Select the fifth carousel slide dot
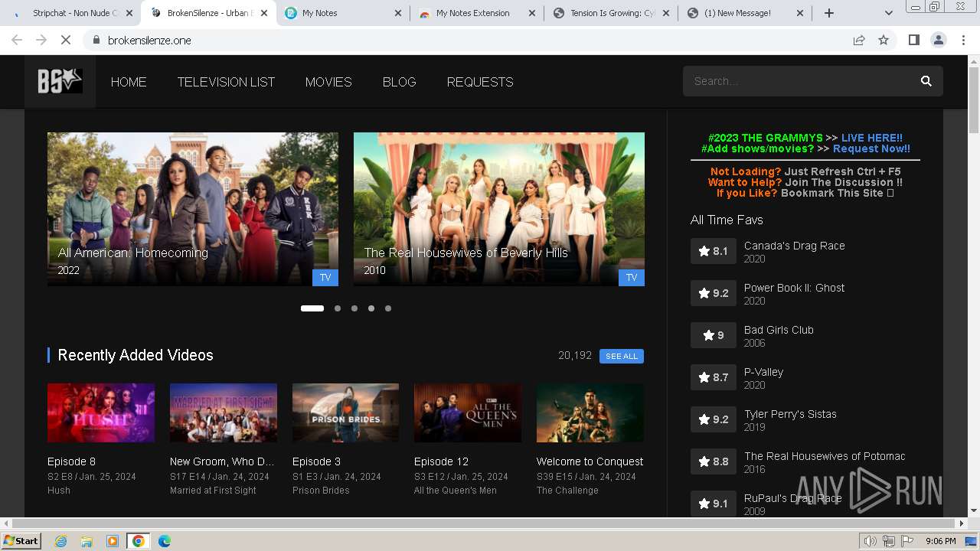The image size is (980, 551). pyautogui.click(x=388, y=308)
